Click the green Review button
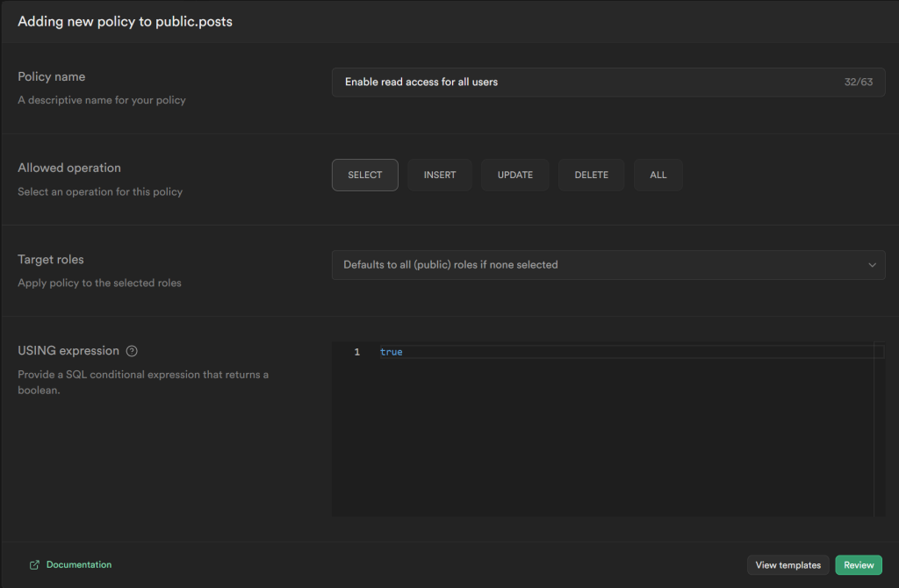The height and width of the screenshot is (588, 899). (x=859, y=565)
